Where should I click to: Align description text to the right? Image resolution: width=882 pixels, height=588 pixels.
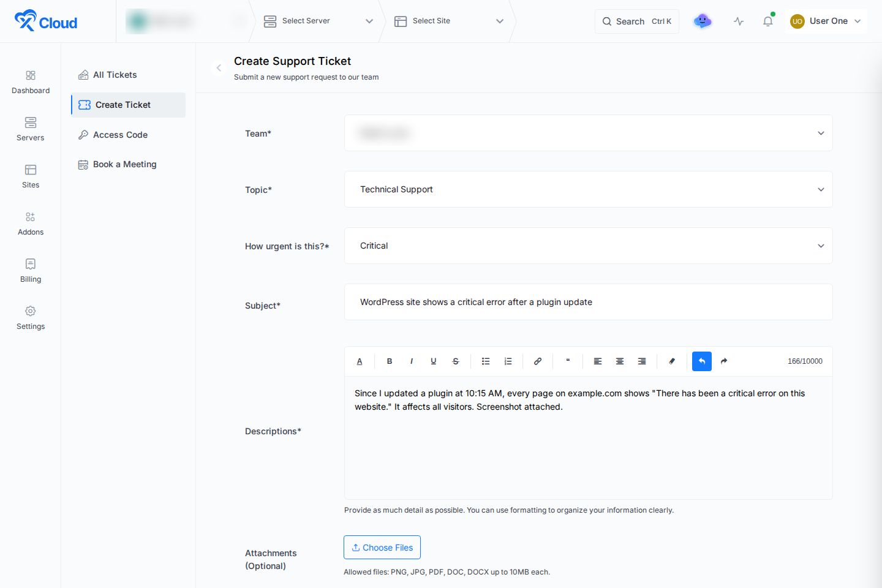tap(642, 361)
